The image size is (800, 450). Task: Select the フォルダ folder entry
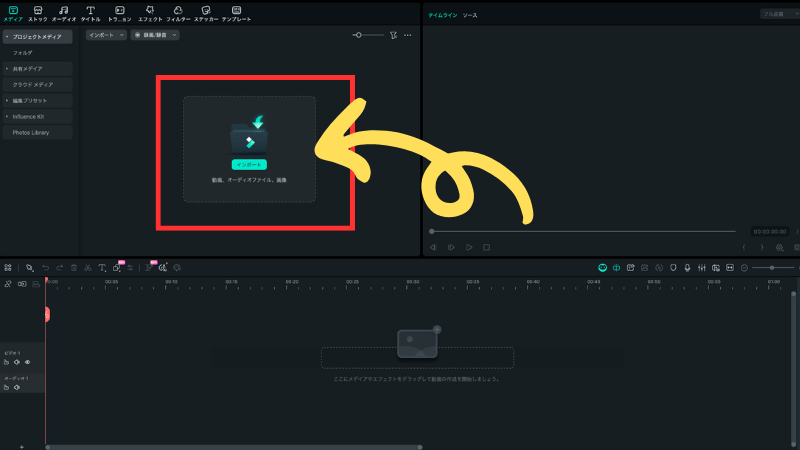[22, 53]
